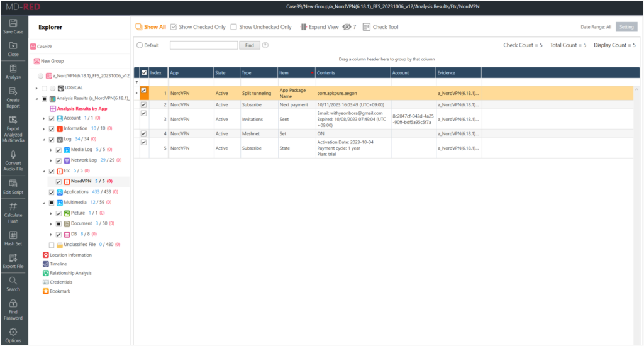Enable the Show Checked Only checkbox

pyautogui.click(x=174, y=27)
